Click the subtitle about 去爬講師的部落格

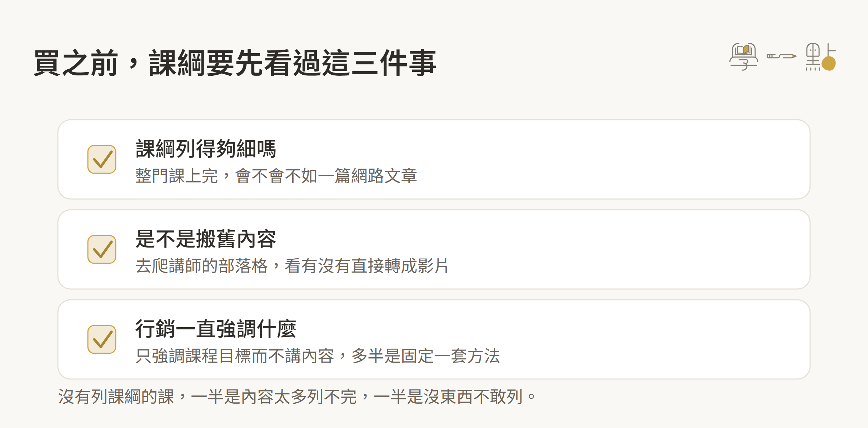[292, 266]
